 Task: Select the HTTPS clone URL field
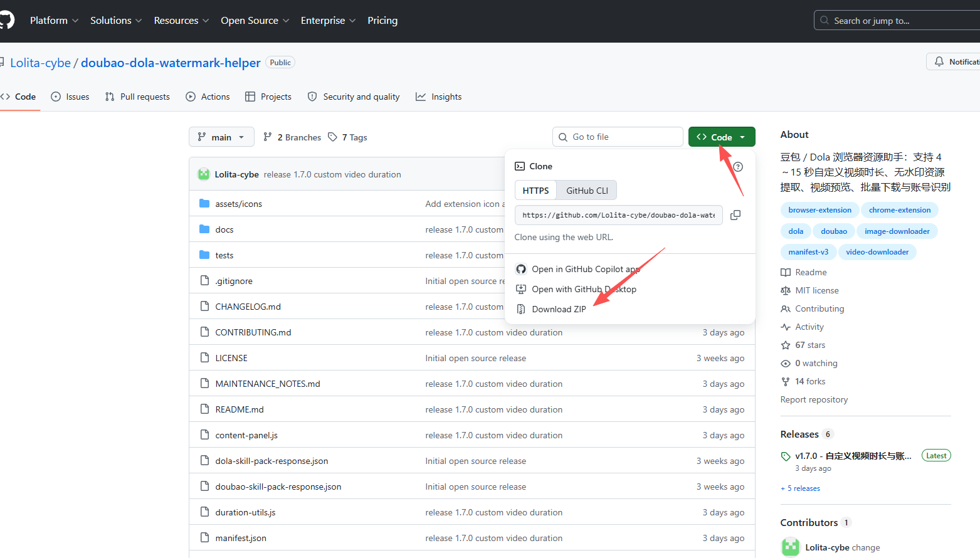(618, 215)
